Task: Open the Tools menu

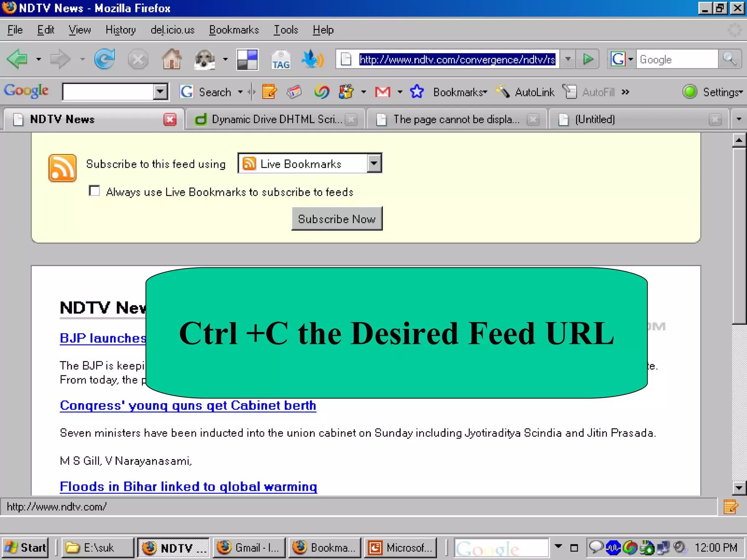Action: pos(286,30)
